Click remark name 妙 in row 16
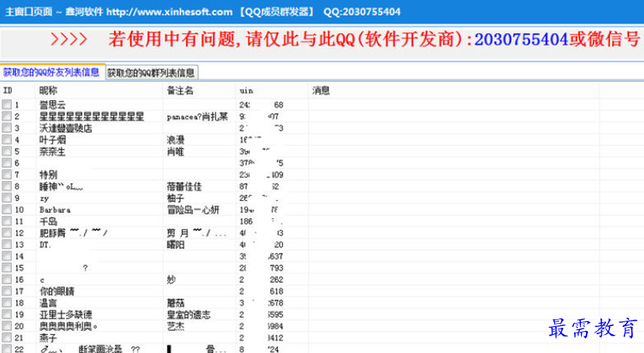Viewport: 644px width, 353px height. tap(171, 280)
